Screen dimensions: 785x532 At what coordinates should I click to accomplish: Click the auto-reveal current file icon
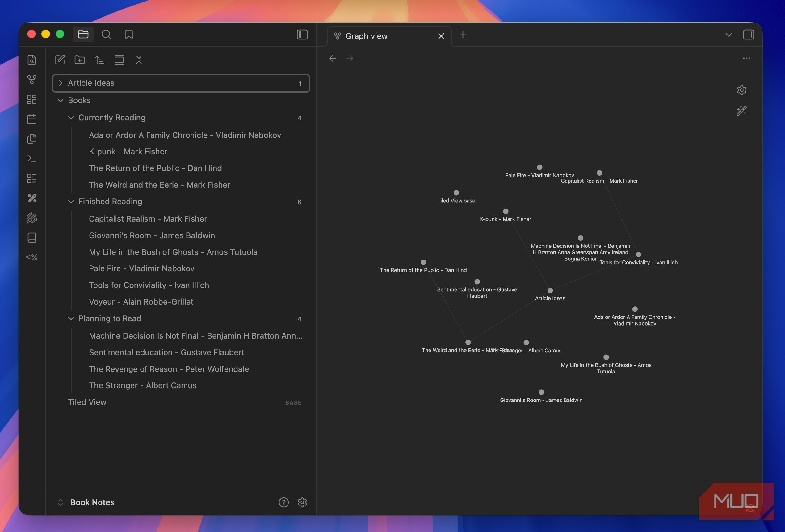[x=119, y=60]
